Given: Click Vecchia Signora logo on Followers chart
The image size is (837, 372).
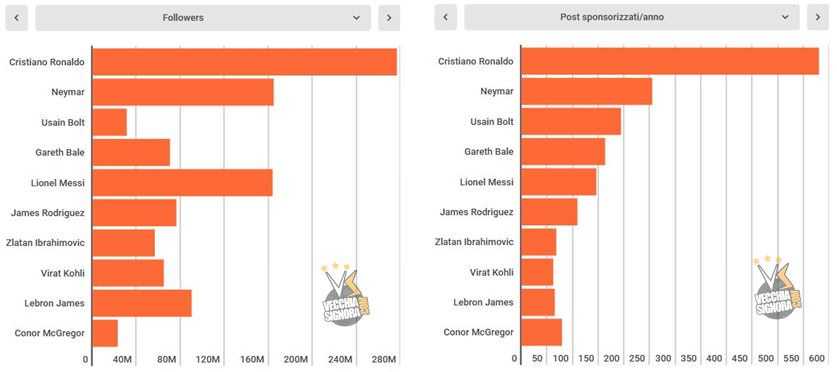Looking at the screenshot, I should 345,294.
